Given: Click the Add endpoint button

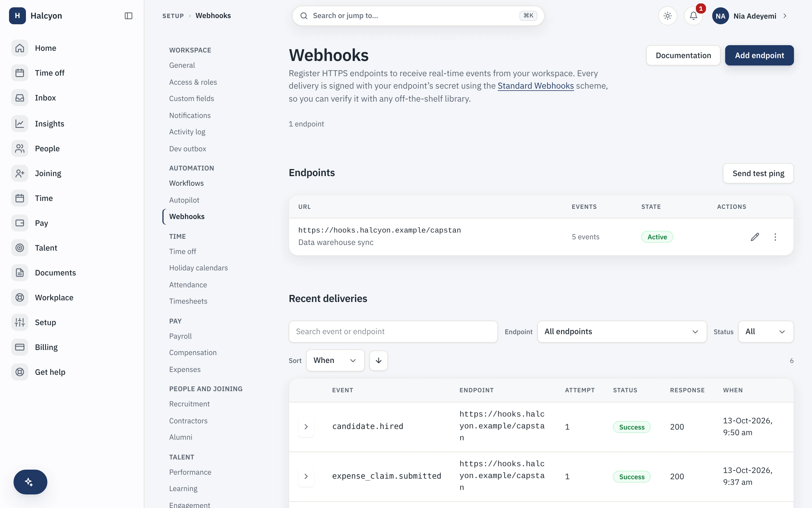Looking at the screenshot, I should tap(759, 55).
